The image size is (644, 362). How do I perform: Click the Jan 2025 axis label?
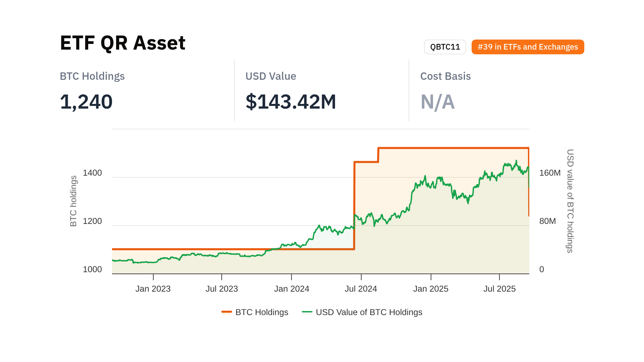point(431,289)
